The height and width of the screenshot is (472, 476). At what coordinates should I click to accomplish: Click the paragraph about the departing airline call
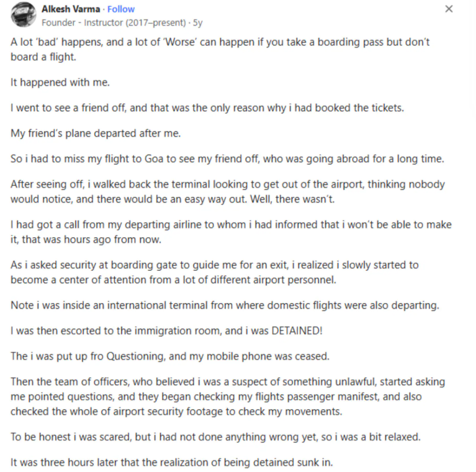(x=231, y=232)
